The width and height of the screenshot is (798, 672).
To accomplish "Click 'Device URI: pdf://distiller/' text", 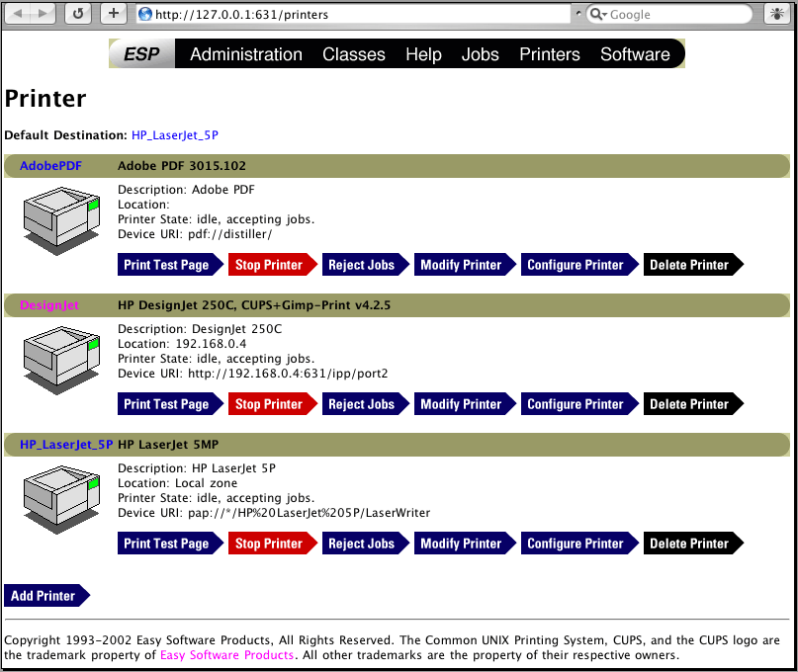I will 195,234.
